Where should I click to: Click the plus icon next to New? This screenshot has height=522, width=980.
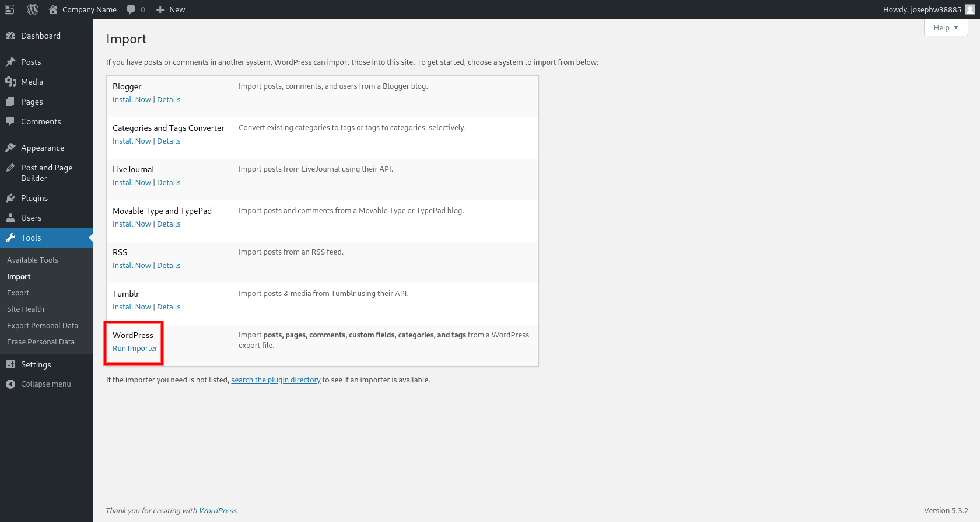pos(160,9)
